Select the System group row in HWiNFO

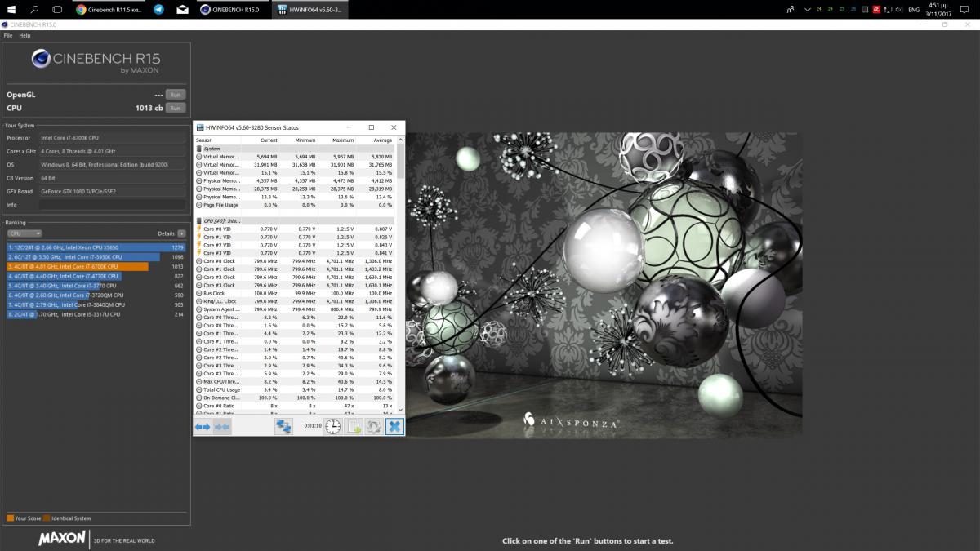pyautogui.click(x=295, y=149)
